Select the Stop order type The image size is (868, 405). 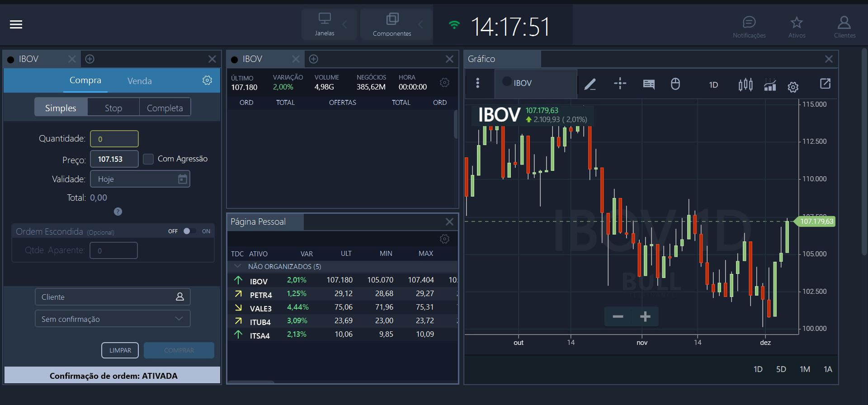coord(113,108)
